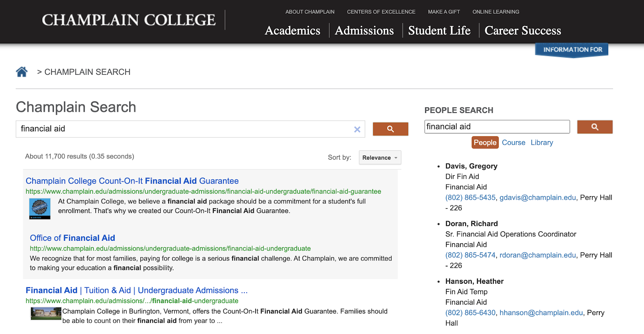Click the home icon in breadcrumb
644x334 pixels.
coord(22,72)
